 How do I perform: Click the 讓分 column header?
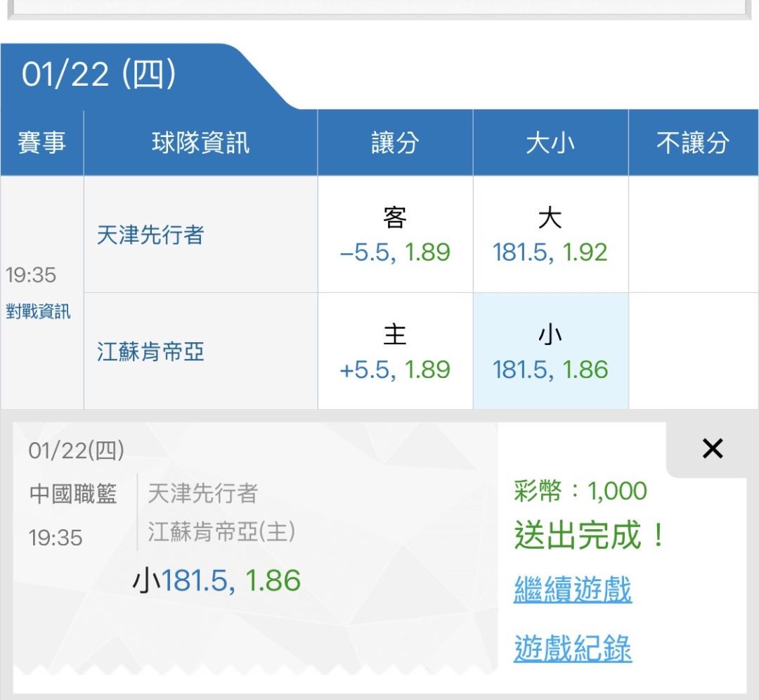point(395,143)
